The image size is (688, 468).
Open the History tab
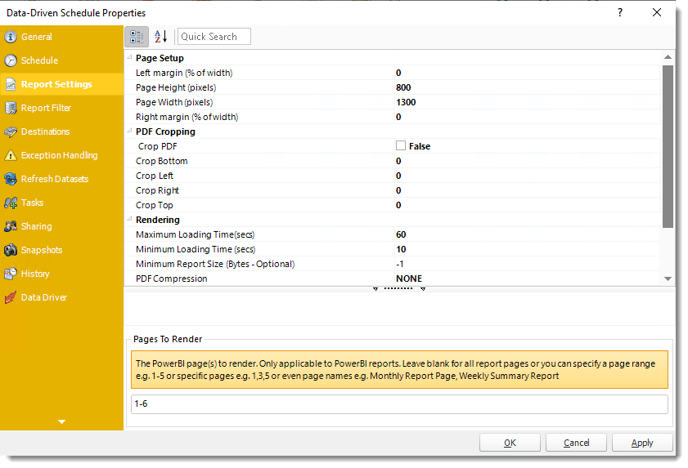(x=62, y=274)
